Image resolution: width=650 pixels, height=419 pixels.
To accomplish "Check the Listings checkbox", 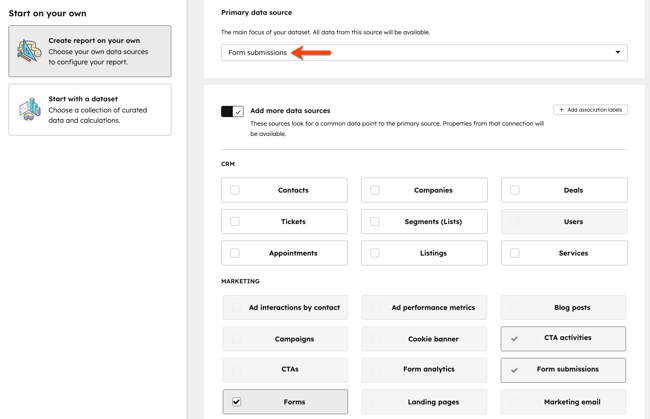I will pyautogui.click(x=375, y=253).
